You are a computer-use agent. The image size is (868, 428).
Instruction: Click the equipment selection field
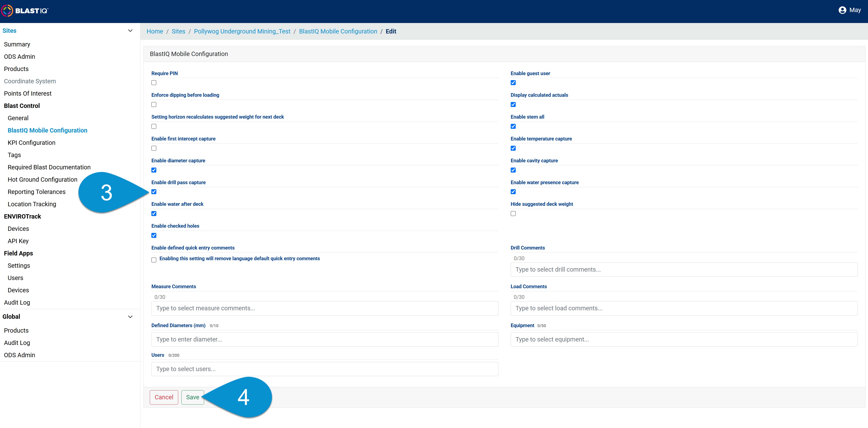(684, 339)
